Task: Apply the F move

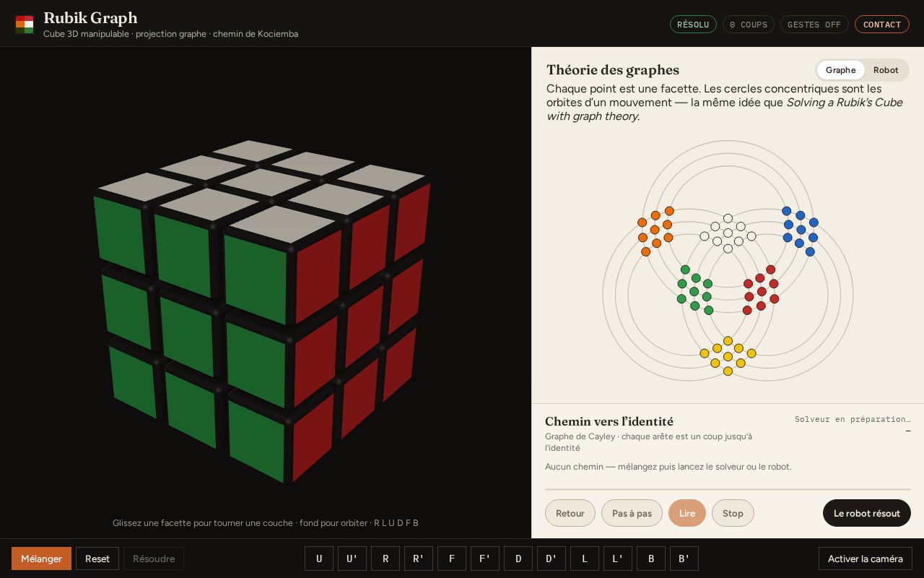Action: (452, 558)
